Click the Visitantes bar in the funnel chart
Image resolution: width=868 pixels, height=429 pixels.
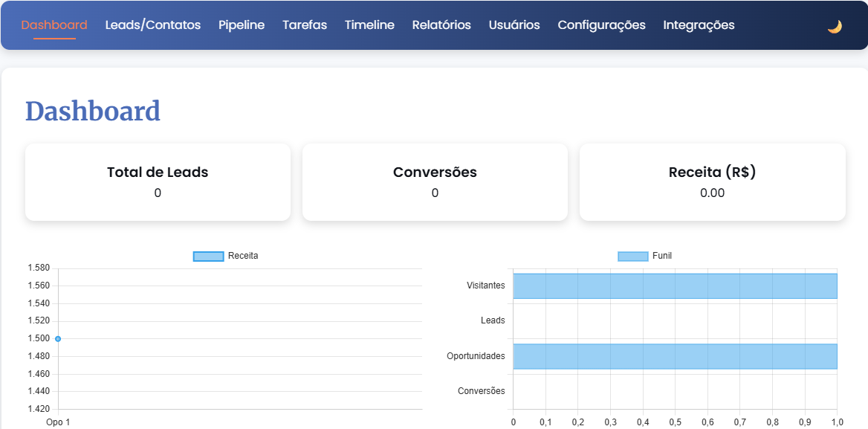pos(675,286)
